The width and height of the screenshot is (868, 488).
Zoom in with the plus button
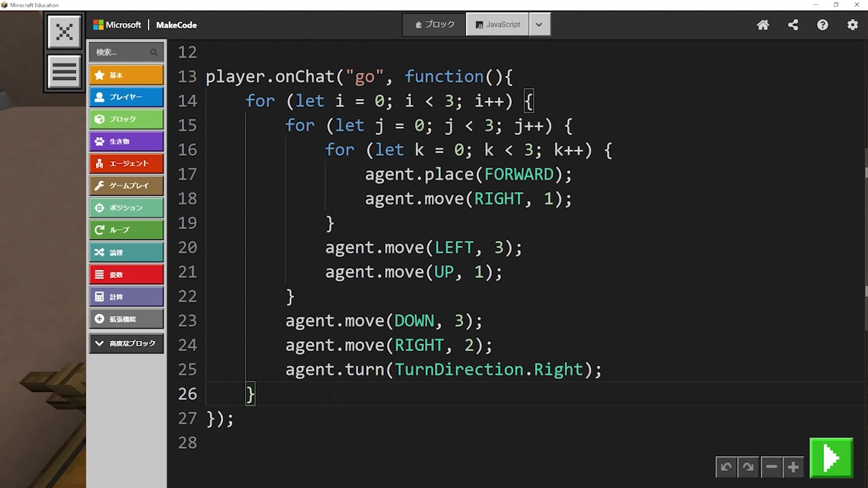(793, 467)
